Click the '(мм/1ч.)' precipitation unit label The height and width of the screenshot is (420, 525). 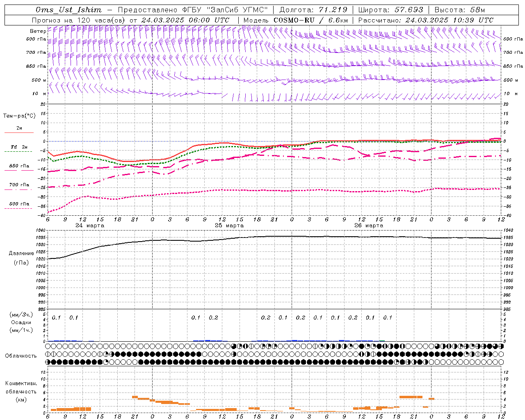21,330
